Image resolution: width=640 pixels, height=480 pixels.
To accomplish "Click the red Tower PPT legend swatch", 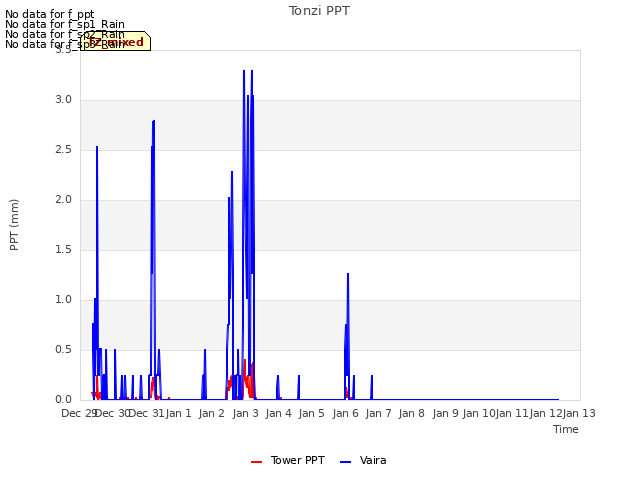I will coord(256,462).
